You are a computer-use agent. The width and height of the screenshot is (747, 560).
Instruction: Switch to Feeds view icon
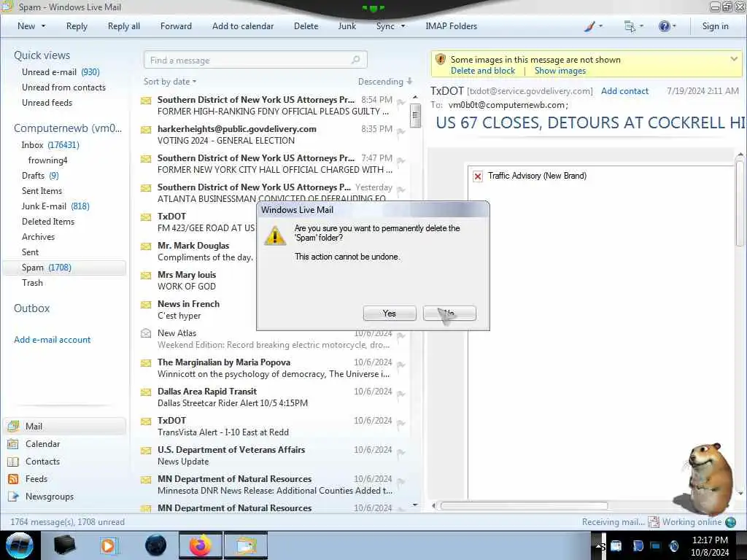coord(13,478)
